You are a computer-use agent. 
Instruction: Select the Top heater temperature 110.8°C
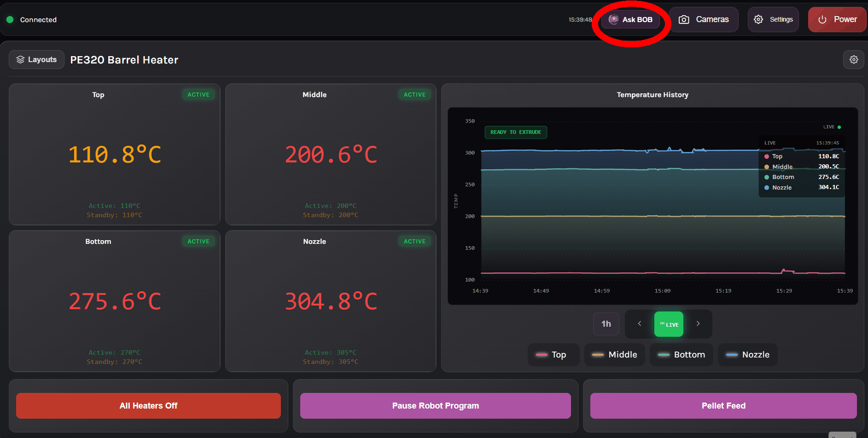point(115,155)
